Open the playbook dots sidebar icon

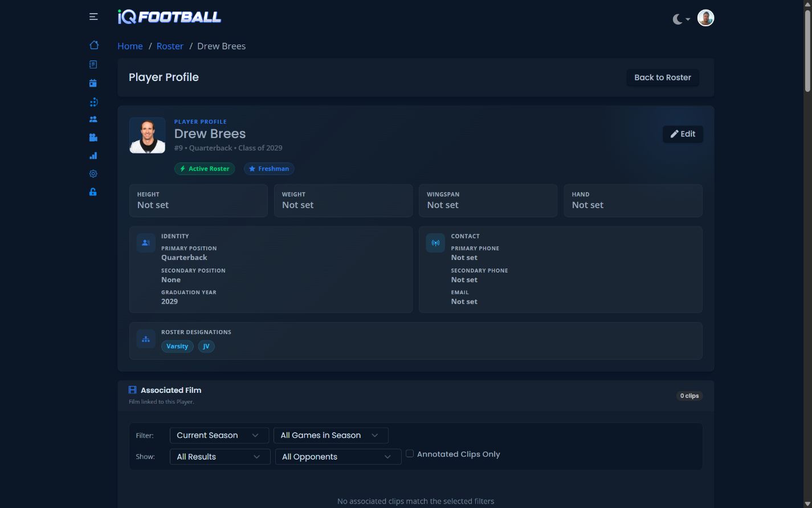(x=93, y=102)
